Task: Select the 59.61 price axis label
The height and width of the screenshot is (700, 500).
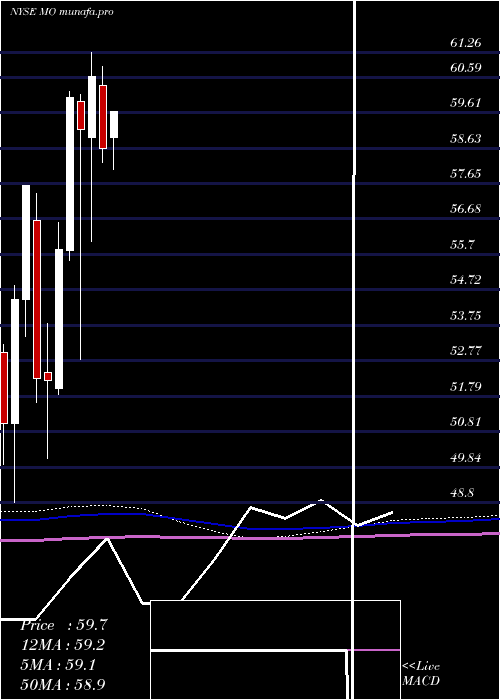Action: click(466, 103)
